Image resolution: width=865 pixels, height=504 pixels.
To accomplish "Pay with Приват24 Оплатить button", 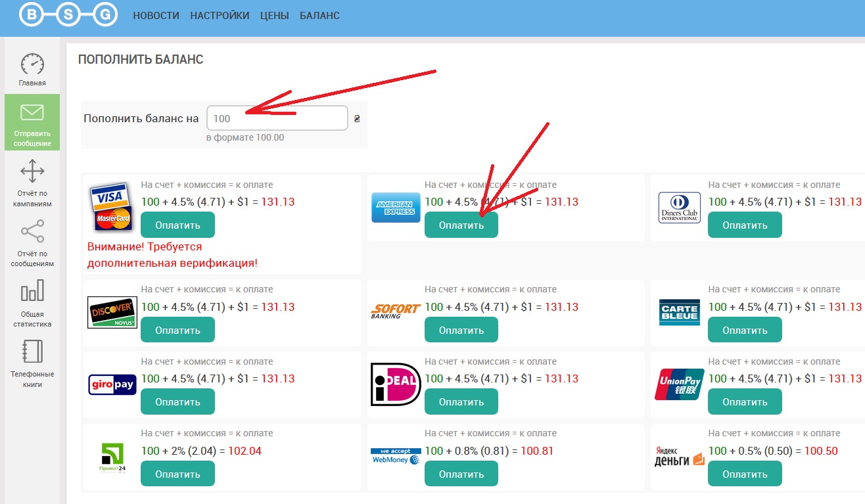I will click(177, 474).
